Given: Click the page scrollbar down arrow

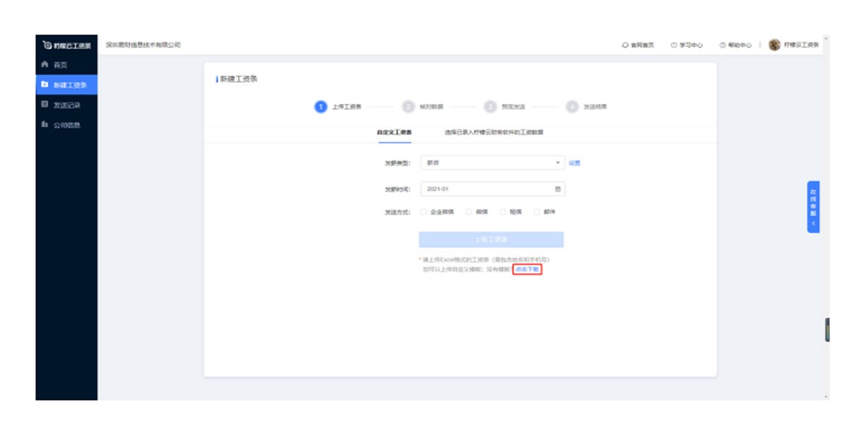Looking at the screenshot, I should coord(826,397).
